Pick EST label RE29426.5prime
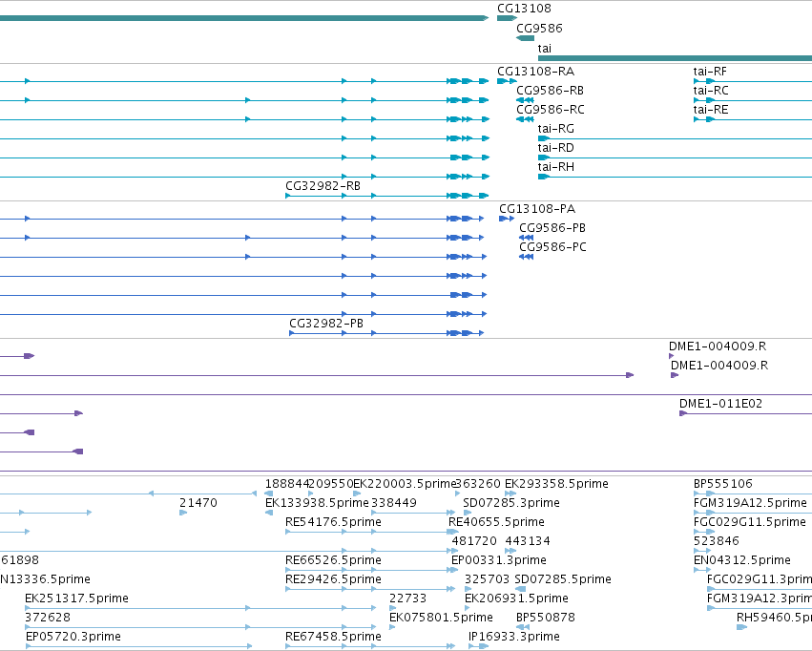 334,579
